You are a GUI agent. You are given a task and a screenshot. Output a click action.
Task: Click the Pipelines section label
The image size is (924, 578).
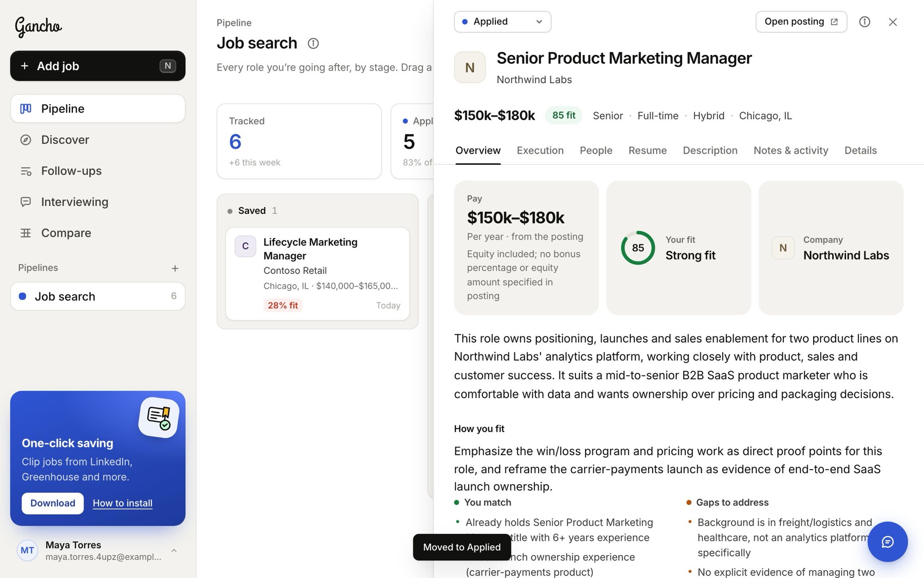pyautogui.click(x=38, y=268)
